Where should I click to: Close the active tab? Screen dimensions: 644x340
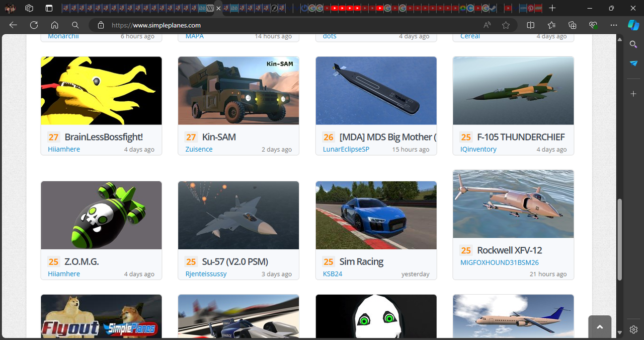click(218, 9)
